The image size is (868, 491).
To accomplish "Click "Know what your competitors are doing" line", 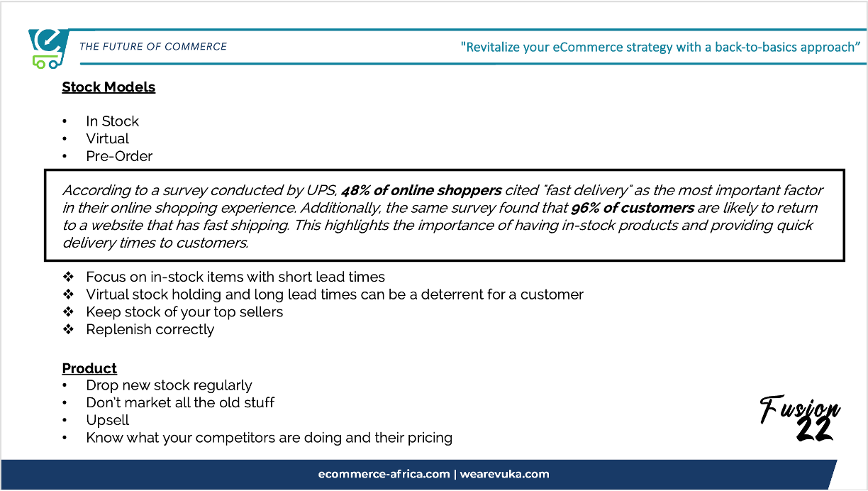I will (269, 438).
